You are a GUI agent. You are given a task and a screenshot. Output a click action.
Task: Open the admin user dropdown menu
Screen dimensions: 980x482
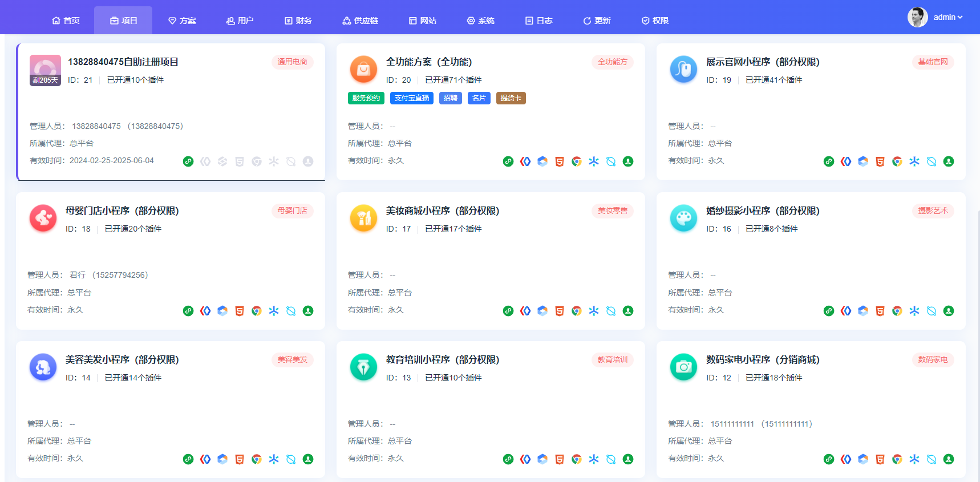click(947, 17)
